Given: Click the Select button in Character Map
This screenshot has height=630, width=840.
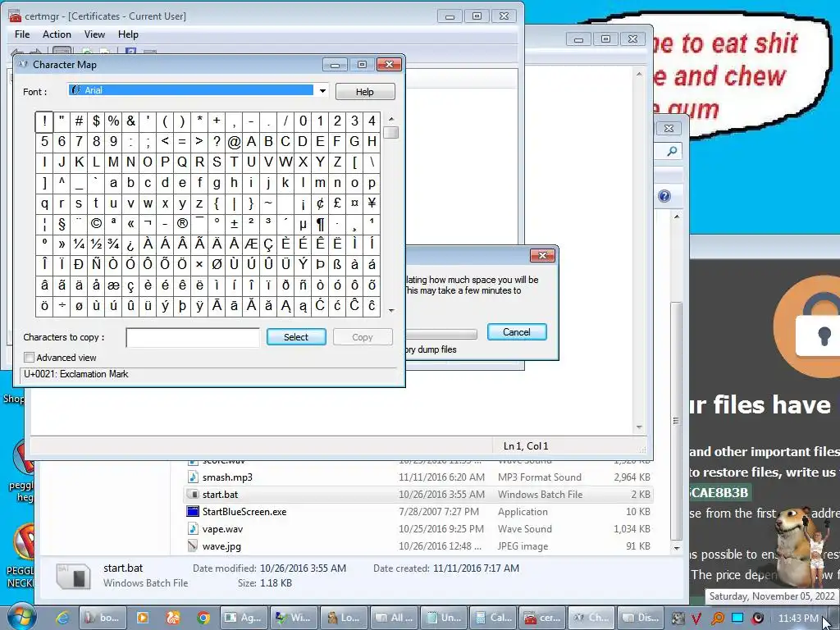Looking at the screenshot, I should [x=296, y=337].
